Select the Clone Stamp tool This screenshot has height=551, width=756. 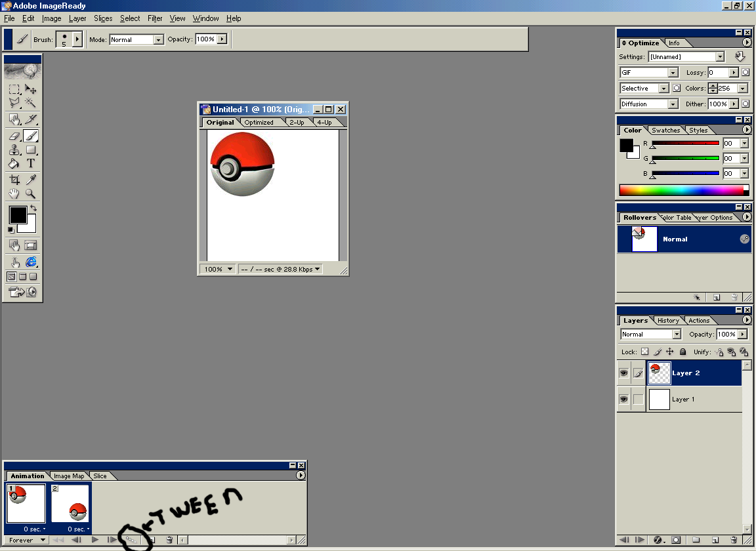tap(14, 150)
